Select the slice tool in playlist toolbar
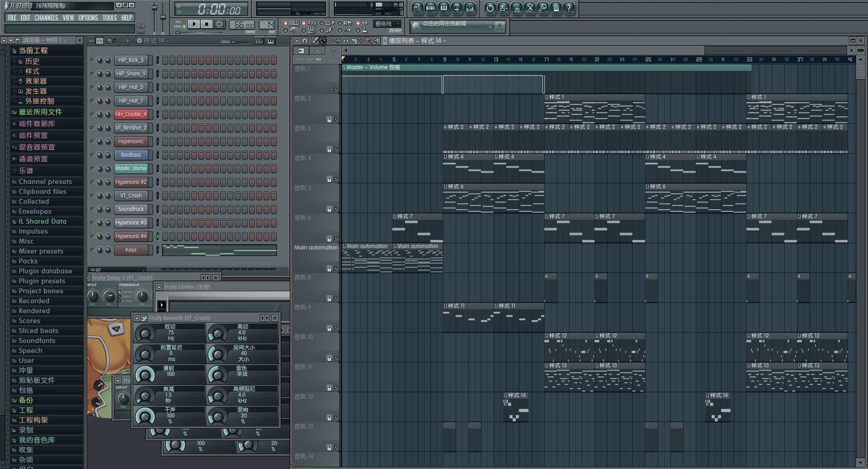This screenshot has height=469, width=868. [x=354, y=41]
